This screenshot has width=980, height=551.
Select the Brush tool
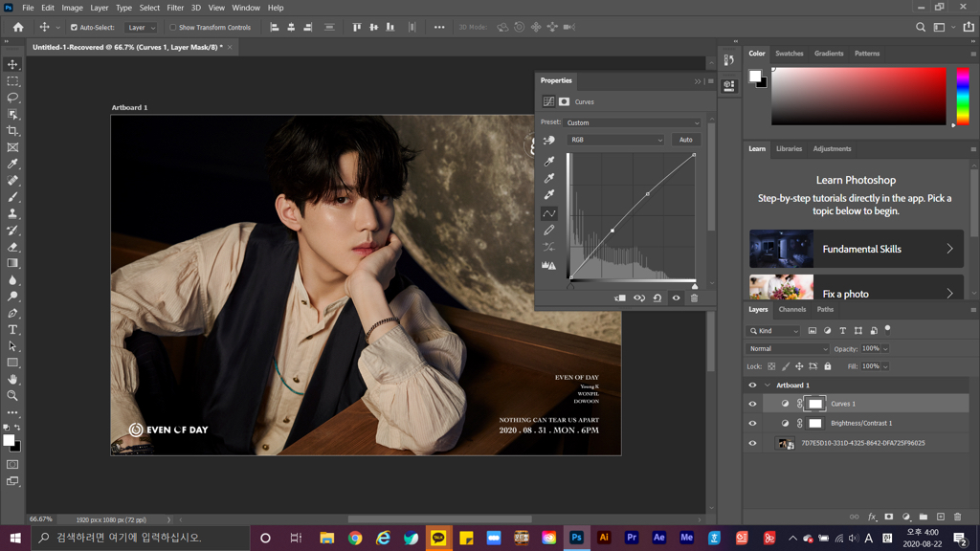pyautogui.click(x=12, y=197)
